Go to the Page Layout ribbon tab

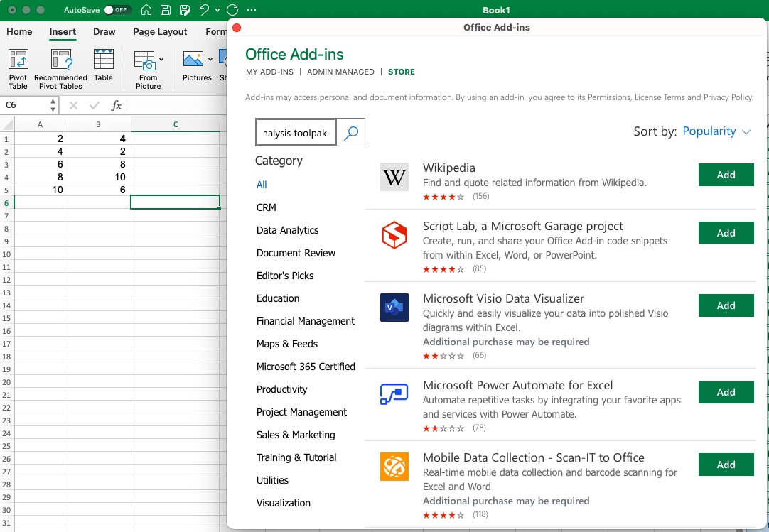pos(160,31)
